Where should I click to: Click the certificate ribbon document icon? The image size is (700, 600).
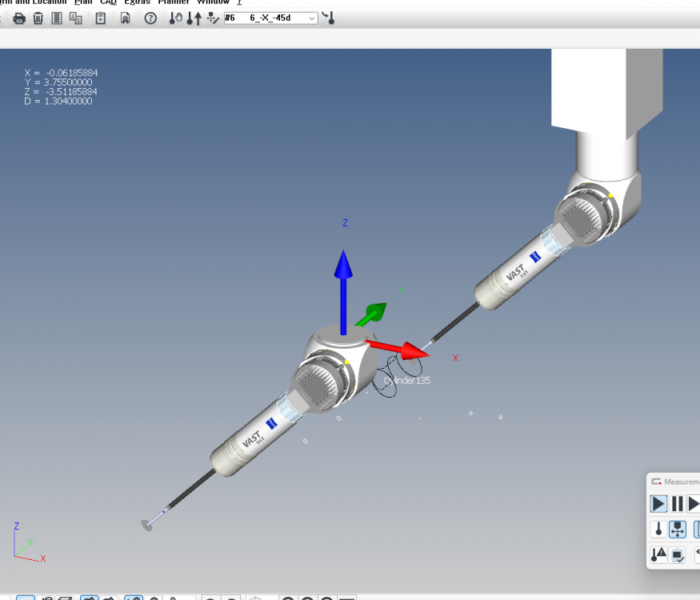[x=126, y=18]
